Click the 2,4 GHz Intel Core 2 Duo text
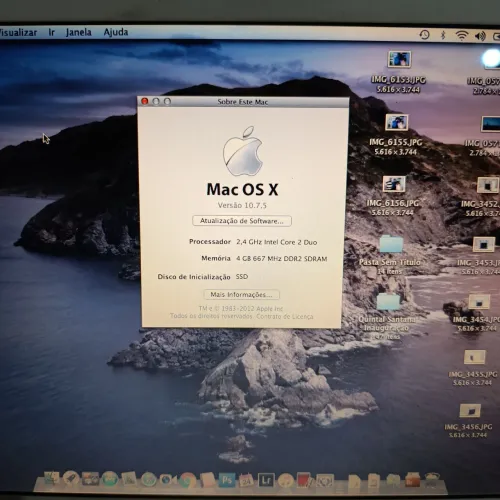The height and width of the screenshot is (500, 500). point(277,242)
